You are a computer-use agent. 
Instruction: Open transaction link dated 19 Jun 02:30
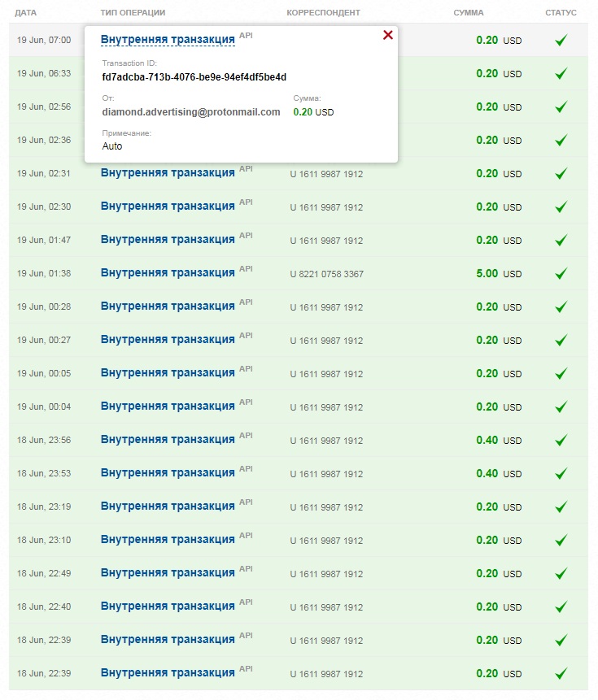[x=168, y=207]
